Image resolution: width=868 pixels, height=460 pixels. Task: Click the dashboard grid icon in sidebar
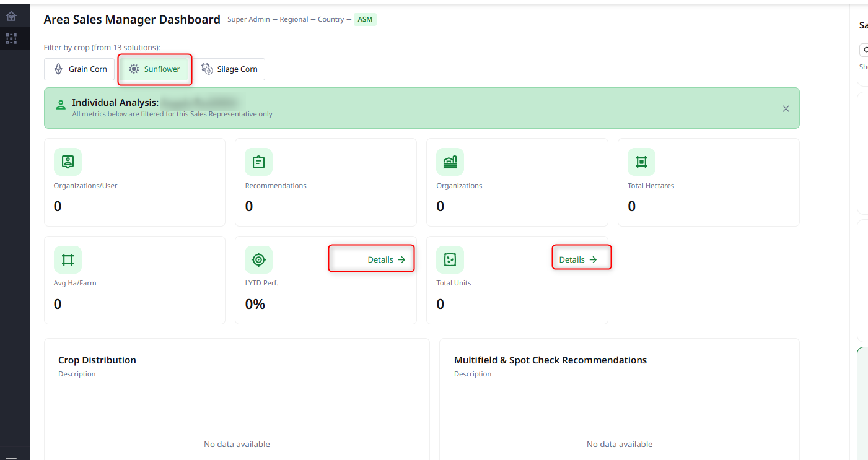pyautogui.click(x=11, y=38)
